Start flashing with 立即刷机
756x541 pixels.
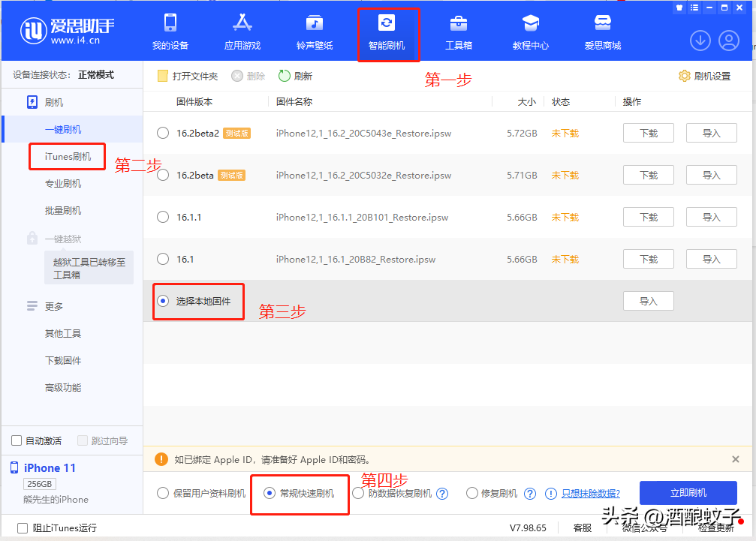tap(688, 493)
